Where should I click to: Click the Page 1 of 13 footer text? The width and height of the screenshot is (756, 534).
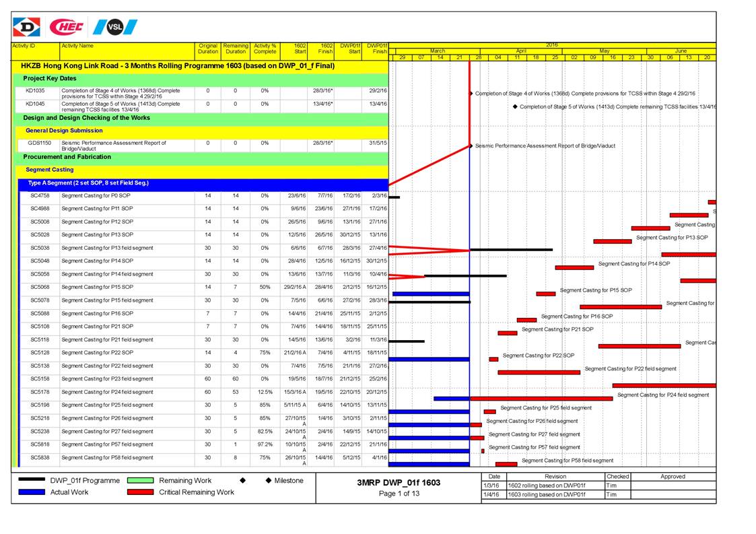399,494
